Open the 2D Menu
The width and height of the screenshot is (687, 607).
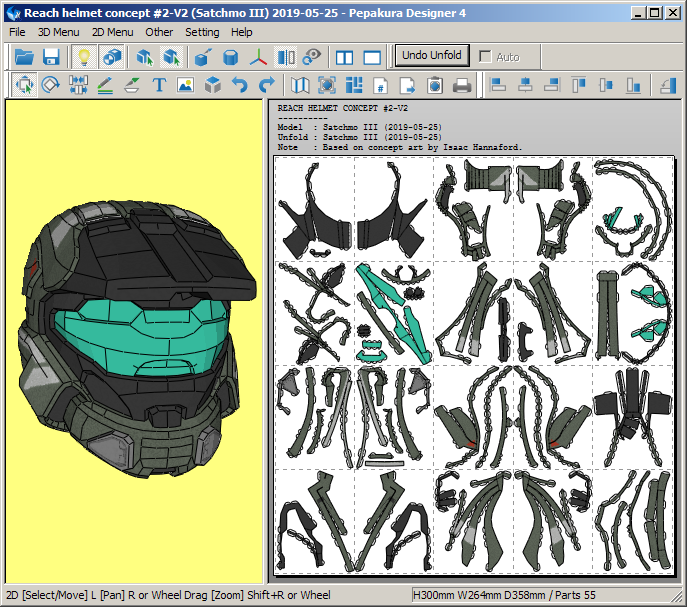pos(112,32)
